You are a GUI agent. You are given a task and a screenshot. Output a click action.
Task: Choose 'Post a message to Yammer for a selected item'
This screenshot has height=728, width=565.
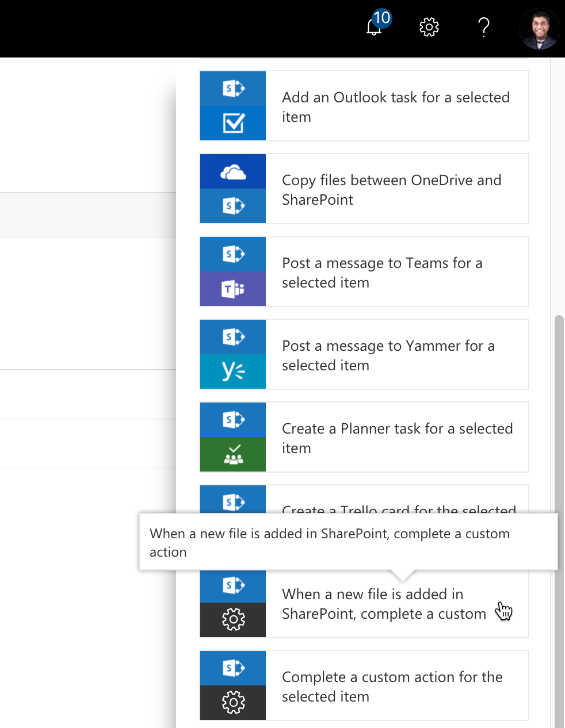coord(388,355)
